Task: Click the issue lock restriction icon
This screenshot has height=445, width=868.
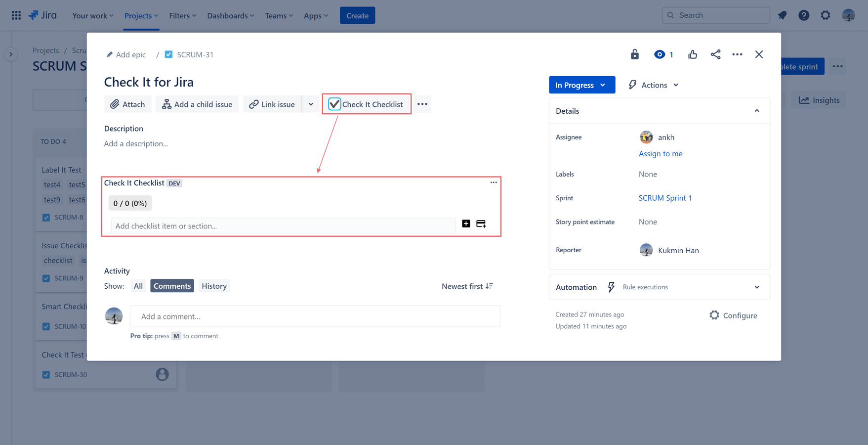Action: coord(635,54)
